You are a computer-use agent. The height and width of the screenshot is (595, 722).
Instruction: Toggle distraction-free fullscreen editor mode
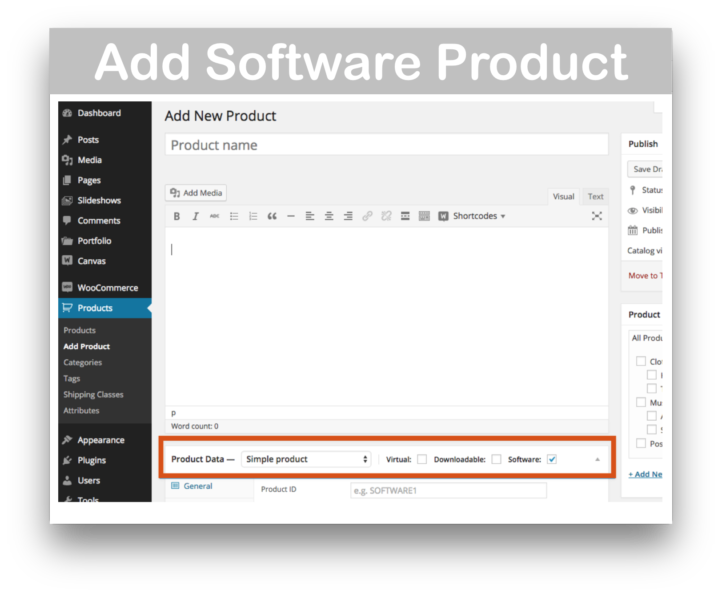pos(597,216)
